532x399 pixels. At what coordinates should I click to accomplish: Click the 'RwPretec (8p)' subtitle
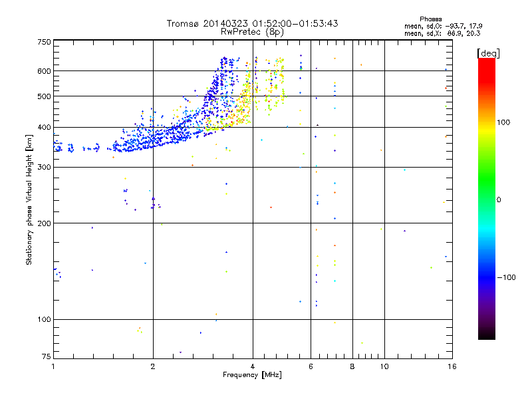coord(252,32)
